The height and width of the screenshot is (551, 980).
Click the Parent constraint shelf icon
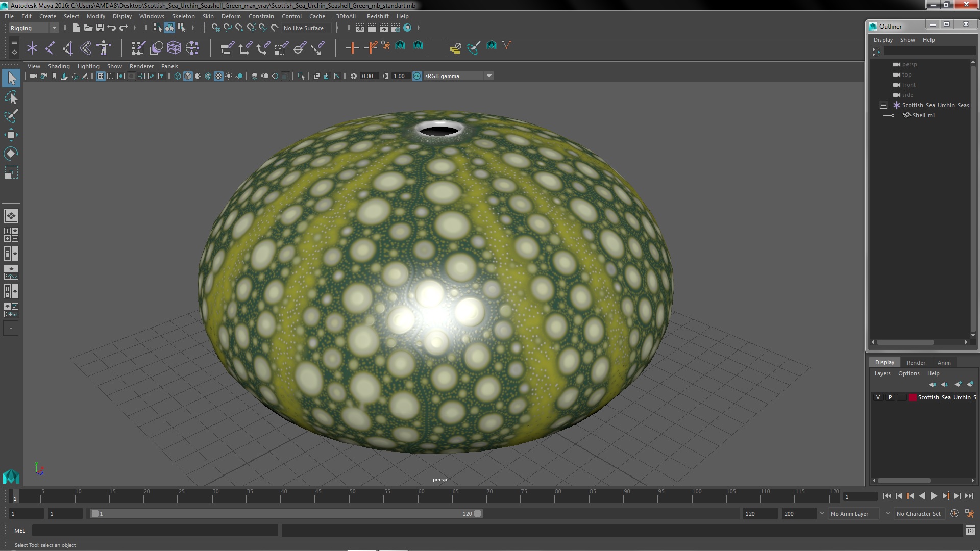click(x=227, y=48)
